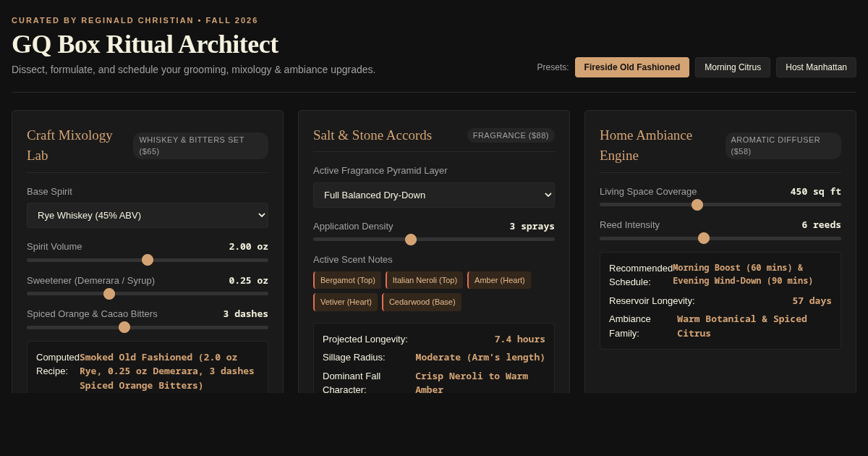This screenshot has width=868, height=456.
Task: Toggle the Bergamot (Top) scent note
Action: click(x=347, y=280)
